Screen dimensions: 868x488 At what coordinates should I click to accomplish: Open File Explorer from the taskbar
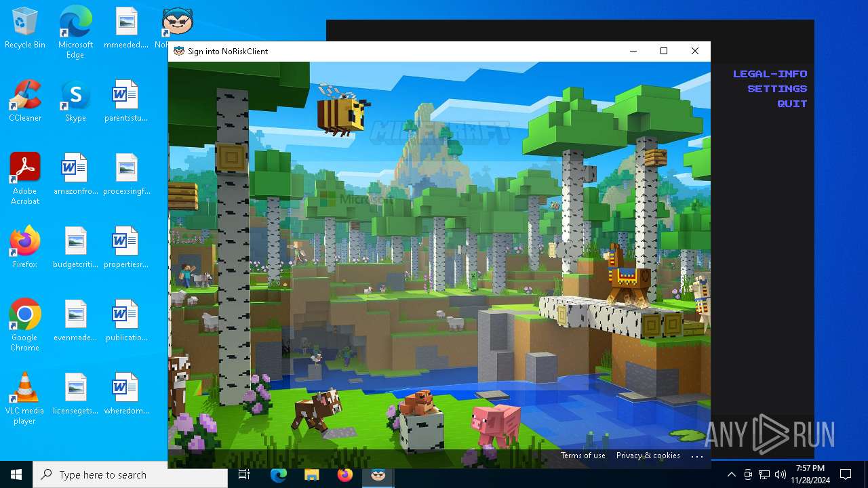click(x=311, y=474)
